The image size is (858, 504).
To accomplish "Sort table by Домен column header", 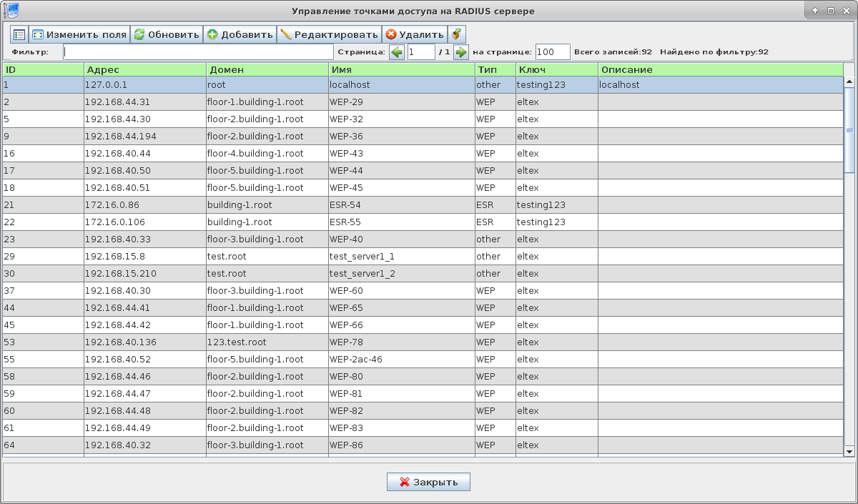I will 267,69.
